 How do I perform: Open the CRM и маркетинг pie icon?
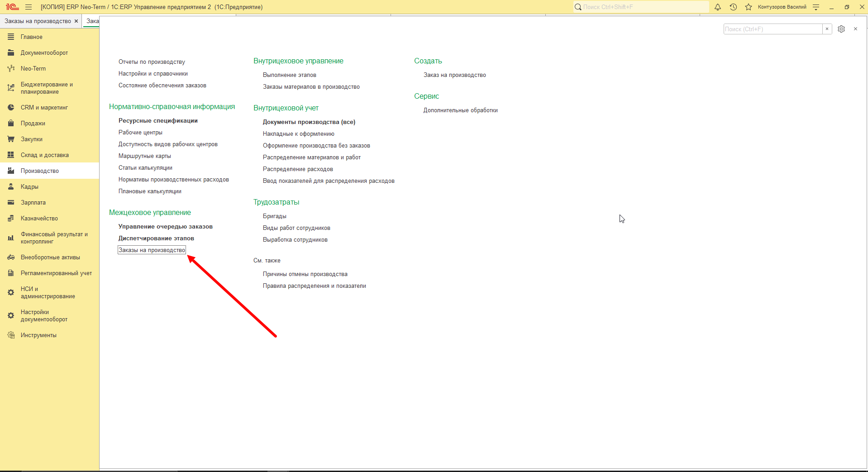tap(11, 108)
